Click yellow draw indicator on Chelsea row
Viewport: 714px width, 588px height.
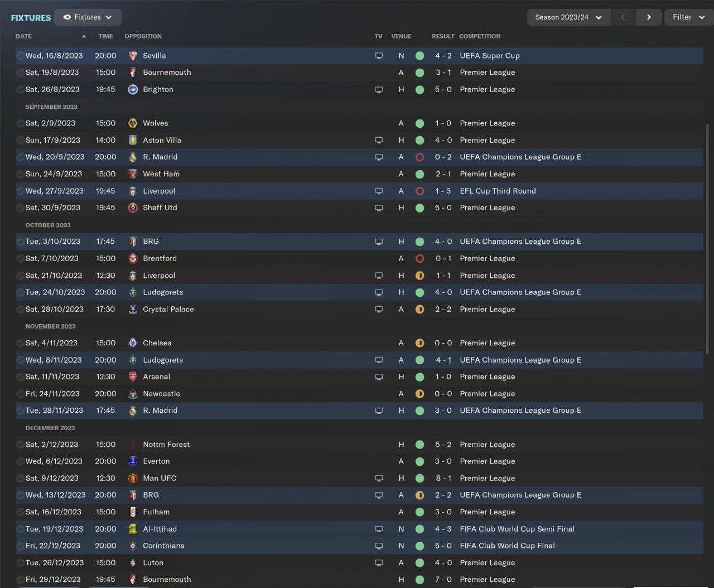[x=420, y=343]
